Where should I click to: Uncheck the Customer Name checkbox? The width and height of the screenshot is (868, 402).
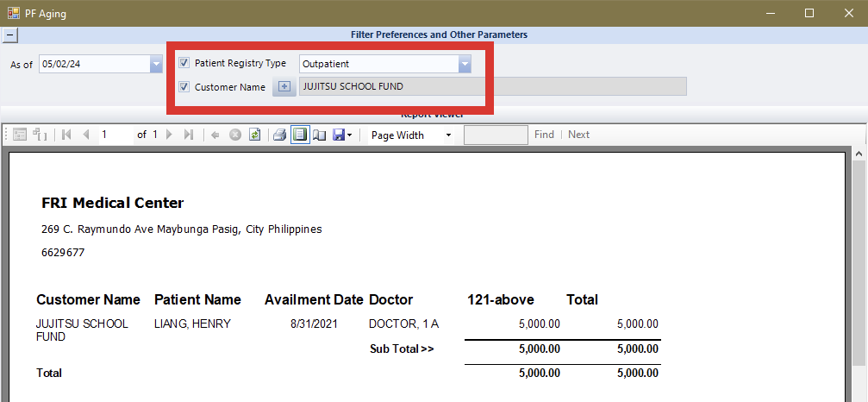(x=184, y=86)
